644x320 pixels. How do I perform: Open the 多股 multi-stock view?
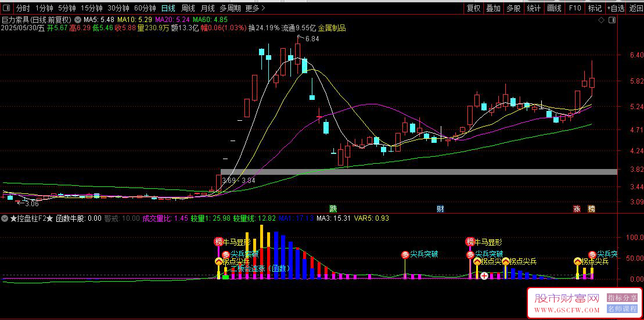[x=513, y=8]
